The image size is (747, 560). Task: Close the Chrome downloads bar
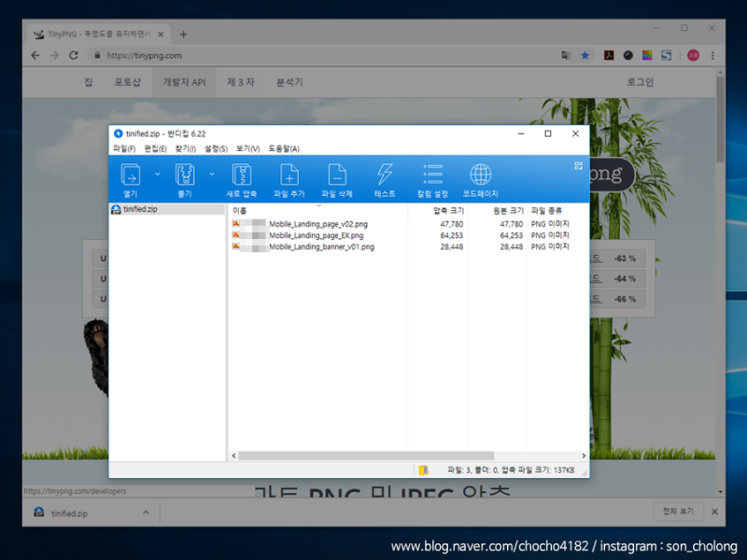(714, 511)
